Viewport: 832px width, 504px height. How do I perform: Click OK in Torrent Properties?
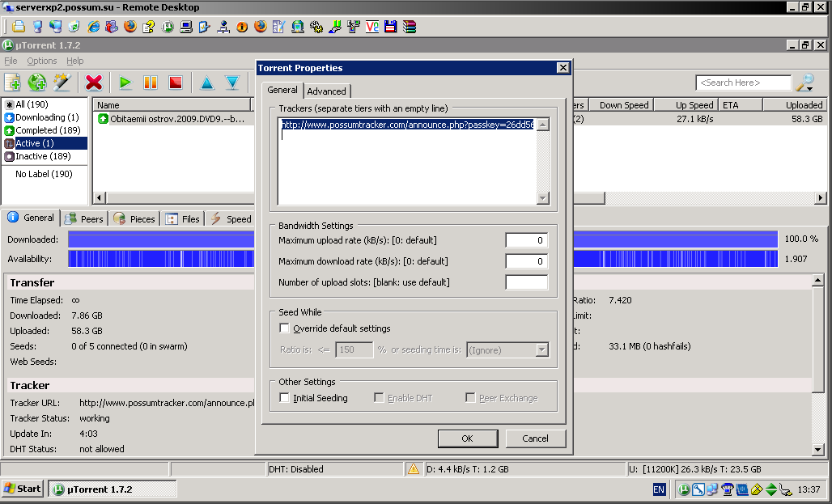(468, 438)
